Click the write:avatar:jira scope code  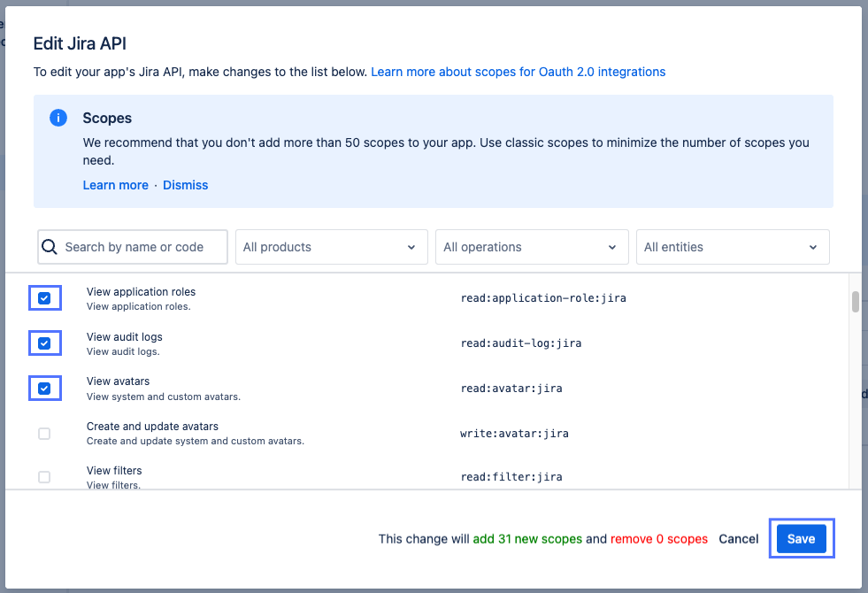pos(514,434)
